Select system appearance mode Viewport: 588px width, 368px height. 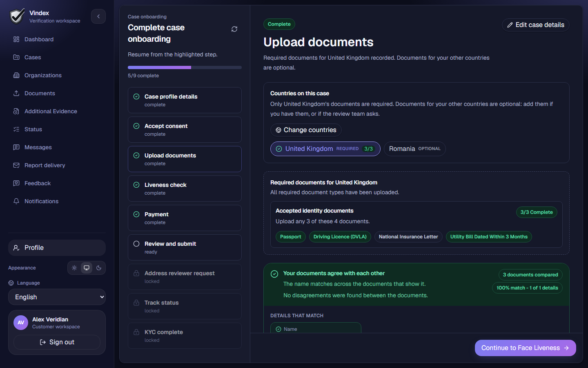tap(87, 268)
